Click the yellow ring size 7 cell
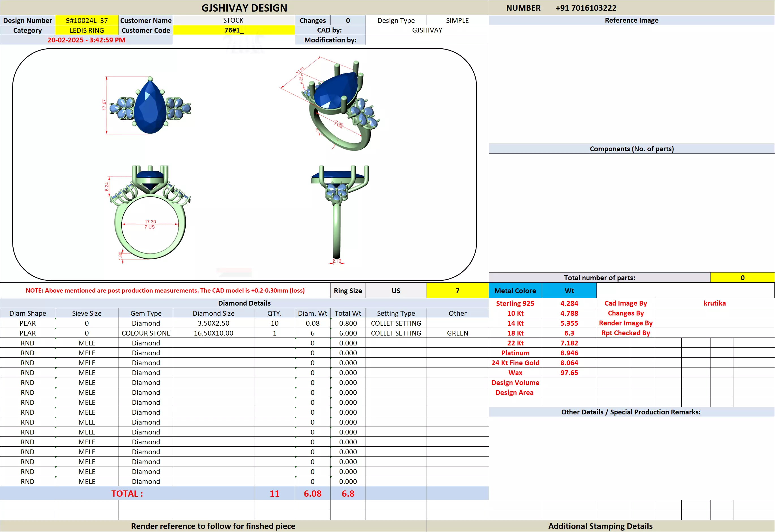 pos(457,291)
